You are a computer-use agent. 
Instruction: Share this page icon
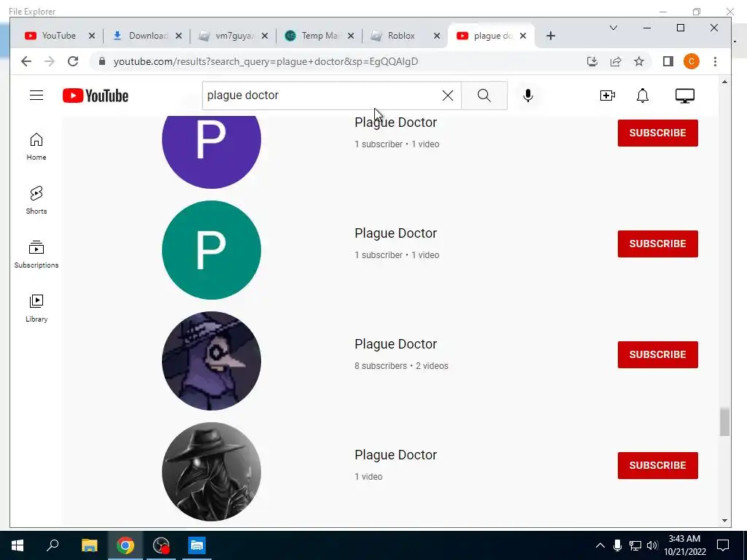click(x=616, y=61)
